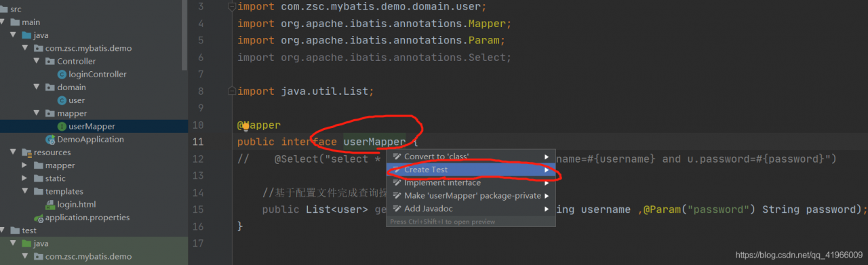Select Convert to 'class' menu entry
868x265 pixels.
pos(471,157)
